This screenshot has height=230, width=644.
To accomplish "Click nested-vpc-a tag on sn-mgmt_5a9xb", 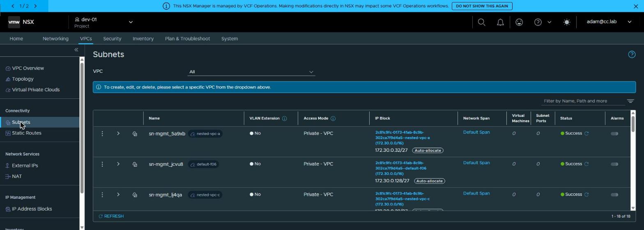I will click(x=205, y=134).
